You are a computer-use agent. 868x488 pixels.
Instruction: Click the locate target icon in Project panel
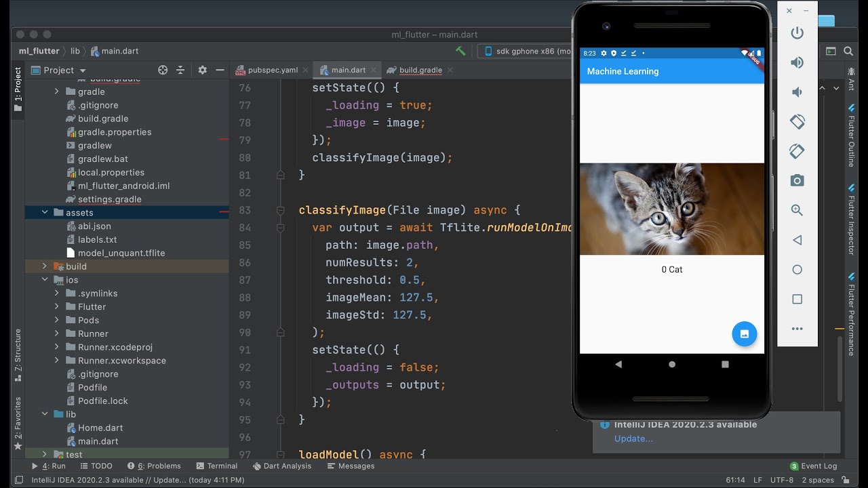pos(163,70)
